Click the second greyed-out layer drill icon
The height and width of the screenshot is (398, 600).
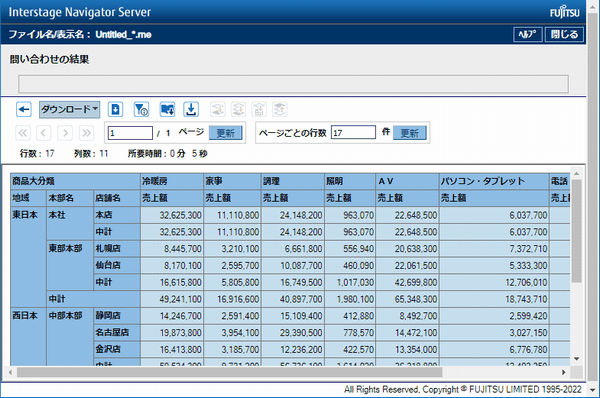click(x=238, y=109)
